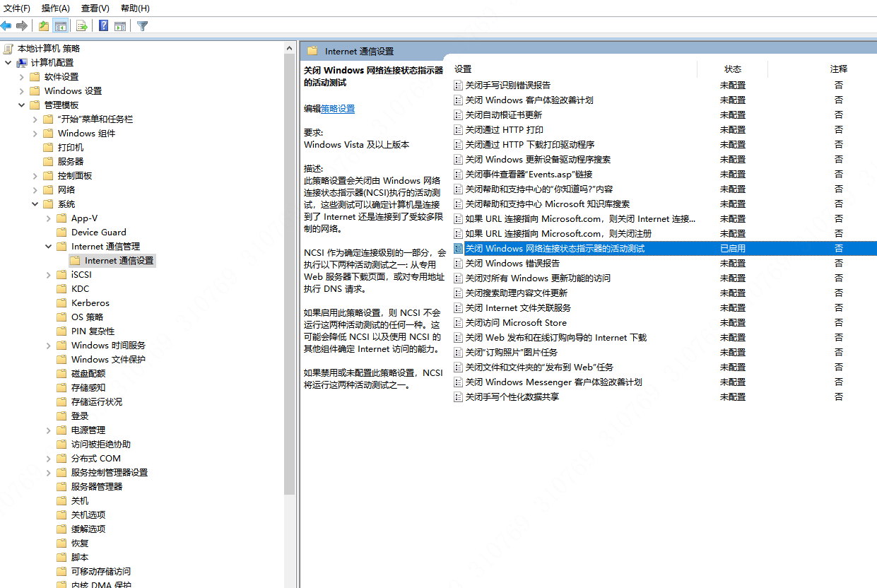
Task: Click the policy icon beside 关闭手写个性化数据共享
Action: [458, 396]
